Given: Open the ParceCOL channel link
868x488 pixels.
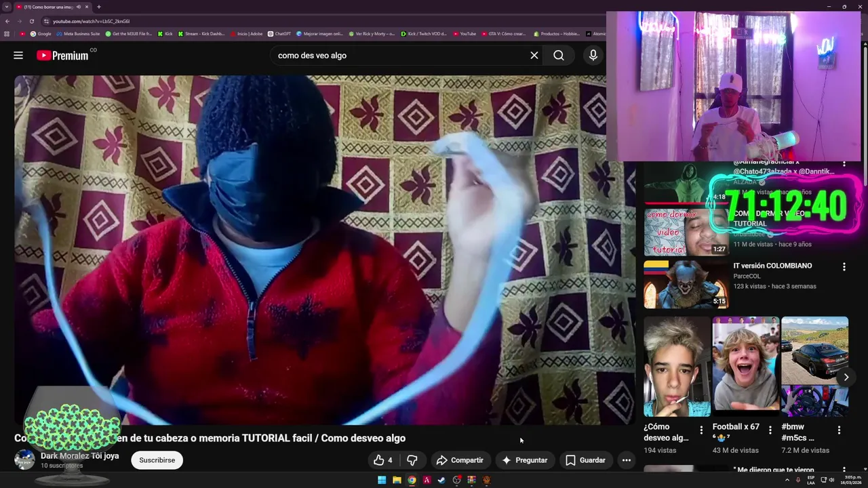Looking at the screenshot, I should [x=747, y=276].
